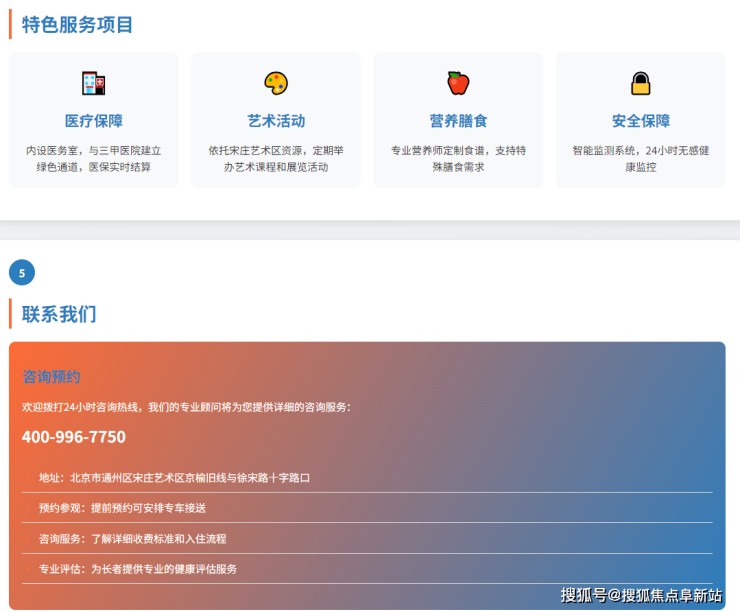Image resolution: width=740 pixels, height=612 pixels.
Task: Click the hospital icon above 医疗保障
Action: point(93,83)
